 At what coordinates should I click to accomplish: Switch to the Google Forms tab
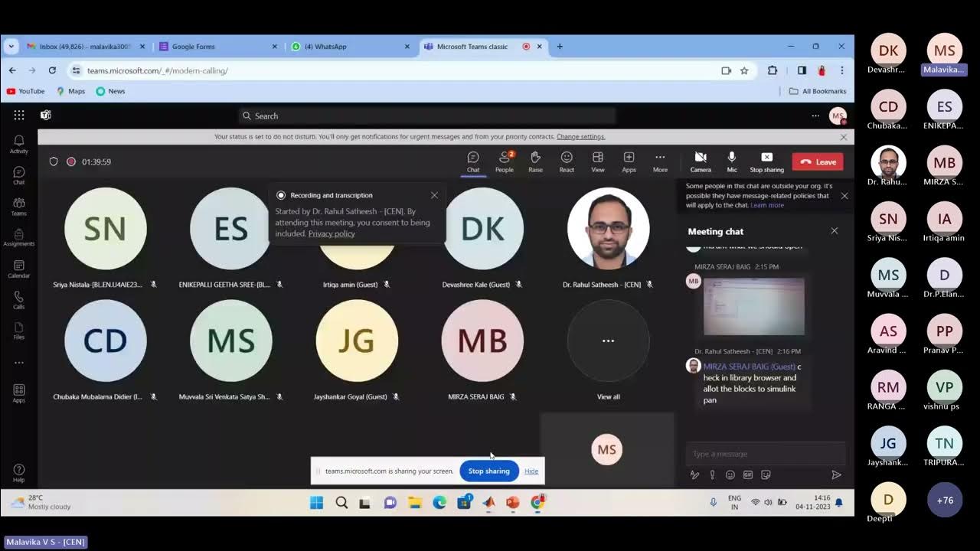218,47
